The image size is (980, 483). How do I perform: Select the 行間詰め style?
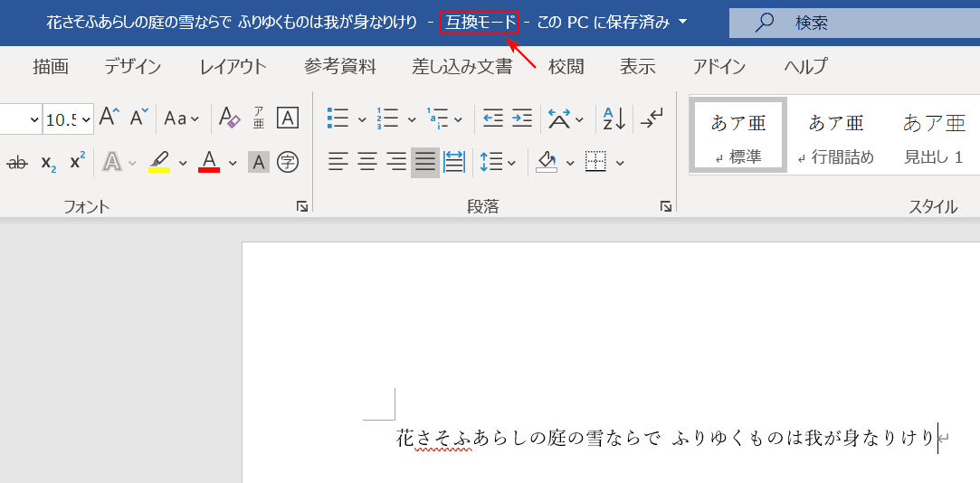click(x=836, y=136)
